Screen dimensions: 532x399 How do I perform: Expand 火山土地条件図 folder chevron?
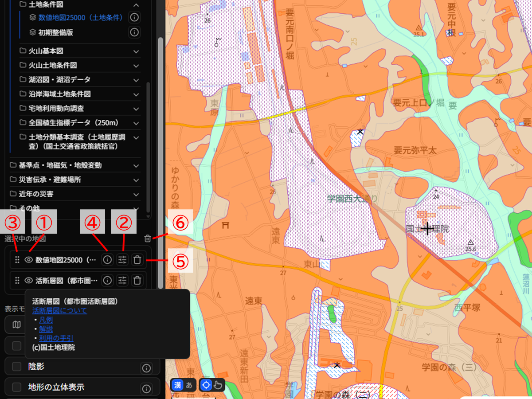point(136,65)
